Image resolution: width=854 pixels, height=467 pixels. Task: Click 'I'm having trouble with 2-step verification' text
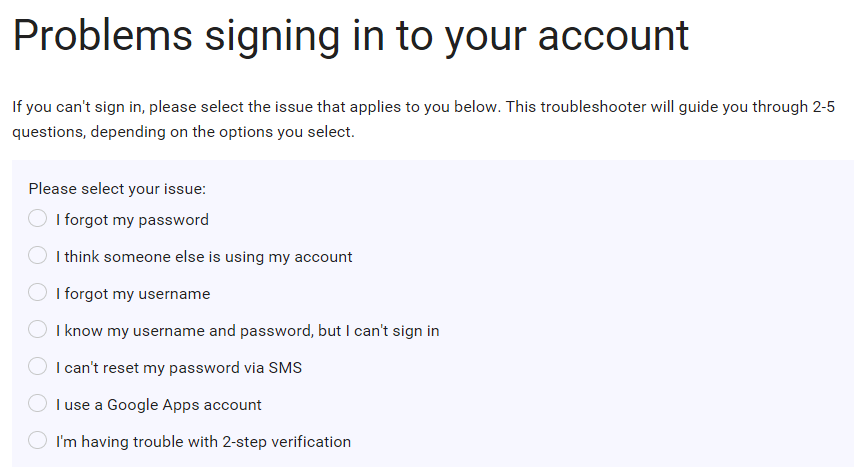click(x=204, y=442)
